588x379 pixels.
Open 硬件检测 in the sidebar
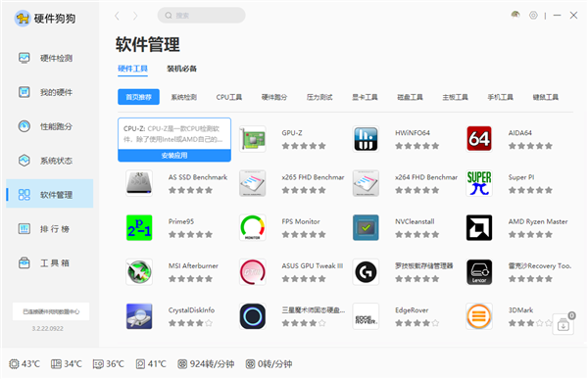(50, 58)
